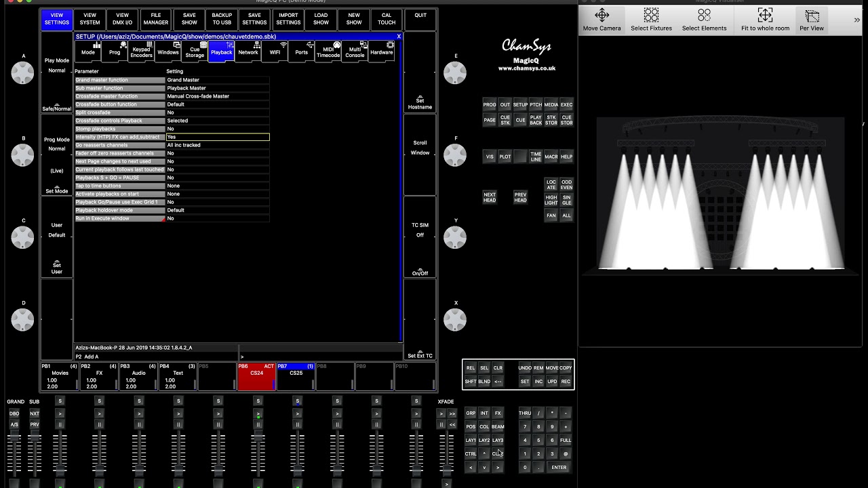Click the command line input field
Image resolution: width=868 pixels, height=488 pixels.
coord(320,356)
